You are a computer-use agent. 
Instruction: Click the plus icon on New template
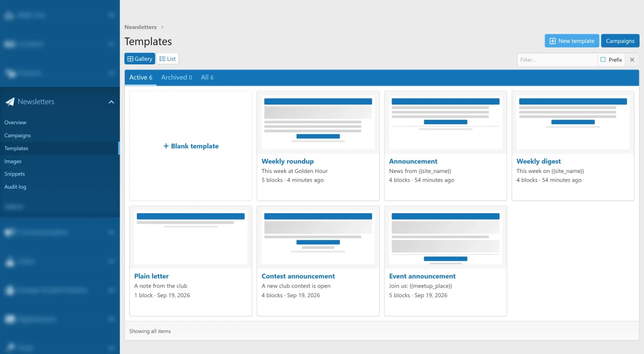(x=552, y=41)
